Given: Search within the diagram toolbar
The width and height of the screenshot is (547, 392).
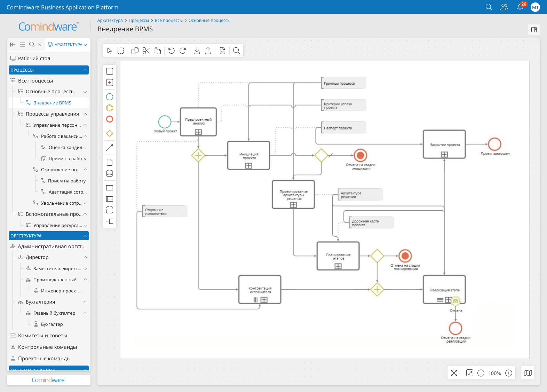Looking at the screenshot, I should 237,51.
